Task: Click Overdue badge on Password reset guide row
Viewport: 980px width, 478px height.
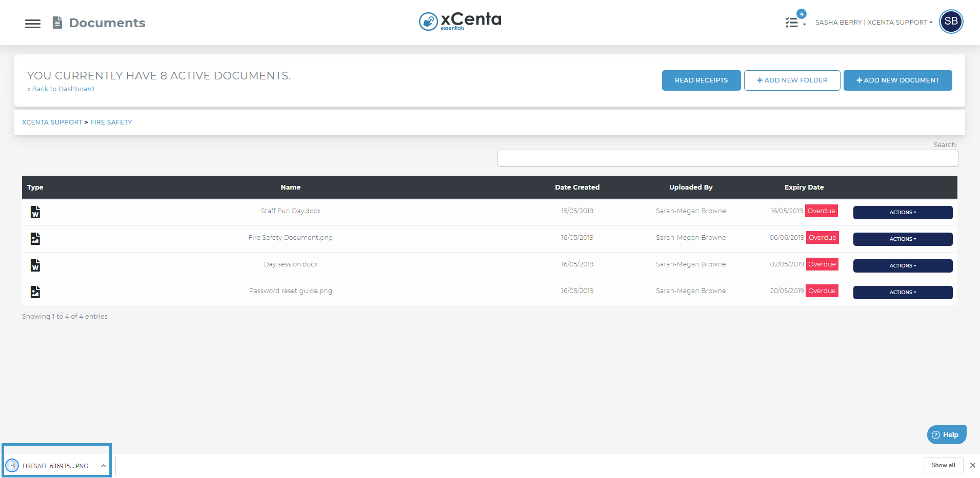Action: [x=822, y=291]
